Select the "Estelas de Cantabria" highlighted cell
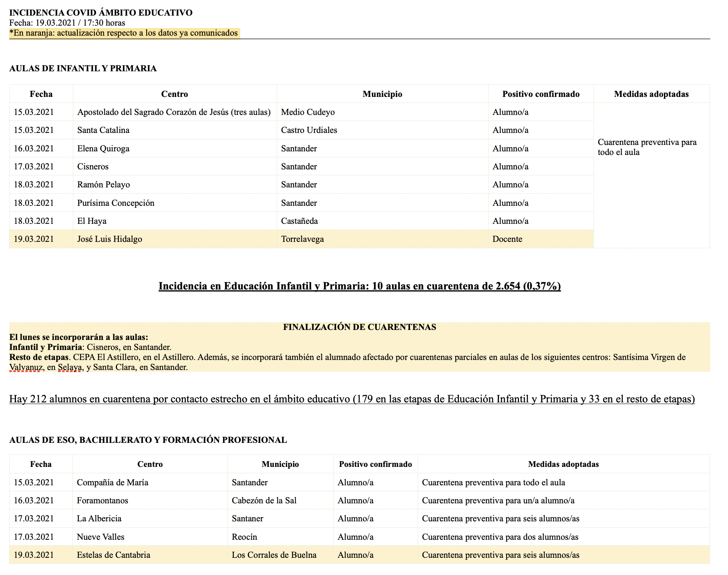The image size is (728, 575). (x=113, y=555)
